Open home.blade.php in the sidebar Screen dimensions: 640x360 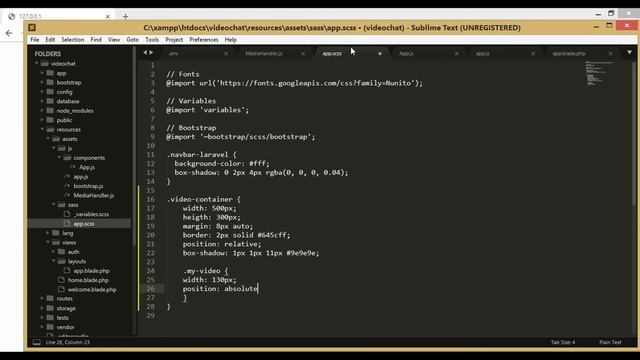point(88,280)
